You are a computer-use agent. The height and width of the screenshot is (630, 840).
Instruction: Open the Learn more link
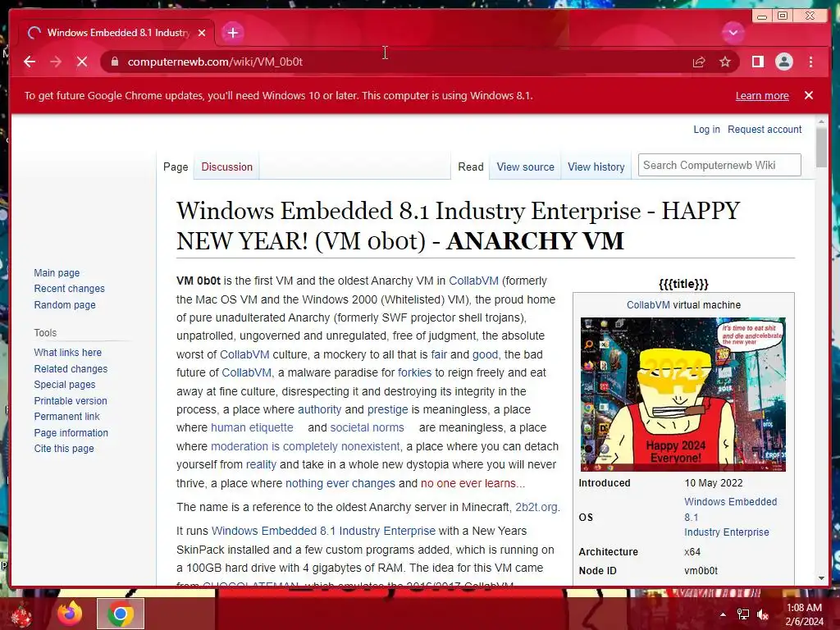click(762, 95)
